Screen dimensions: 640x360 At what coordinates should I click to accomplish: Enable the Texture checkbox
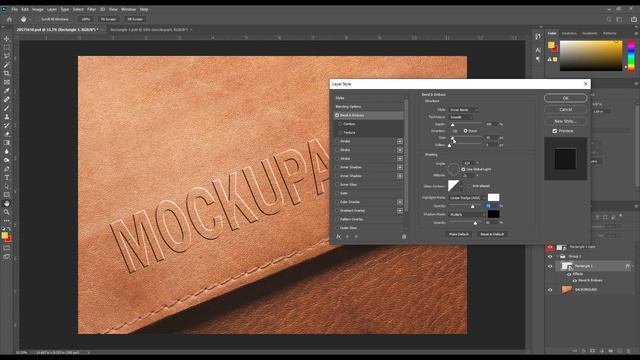340,133
